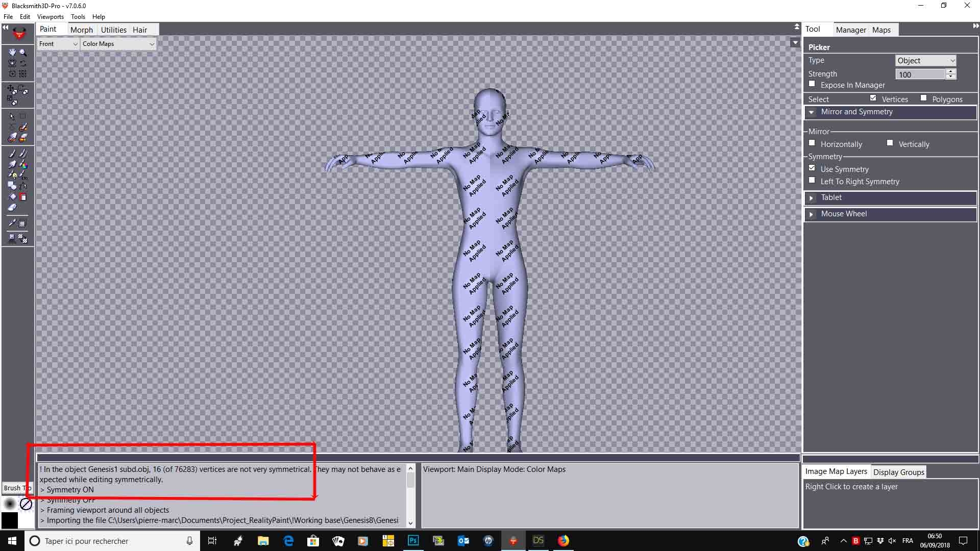The width and height of the screenshot is (980, 551).
Task: Select the Zoom magnifier tool
Action: coord(23,53)
